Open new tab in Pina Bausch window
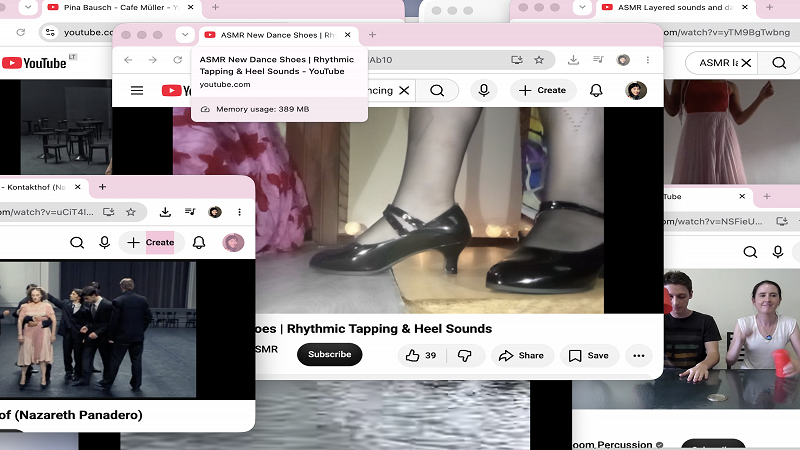This screenshot has height=450, width=800. (215, 7)
